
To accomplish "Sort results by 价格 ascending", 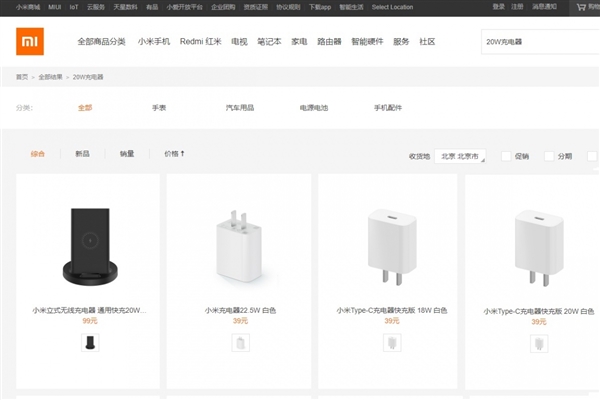I will pyautogui.click(x=174, y=153).
